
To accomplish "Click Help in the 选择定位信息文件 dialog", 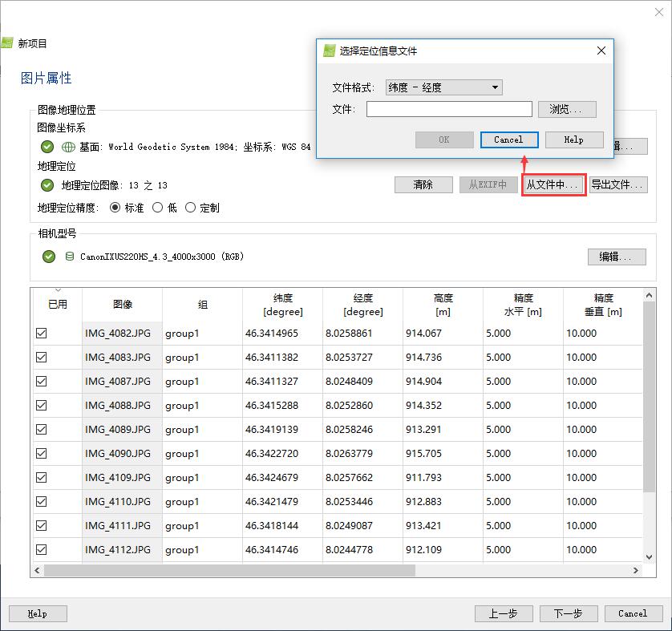I will (x=574, y=140).
